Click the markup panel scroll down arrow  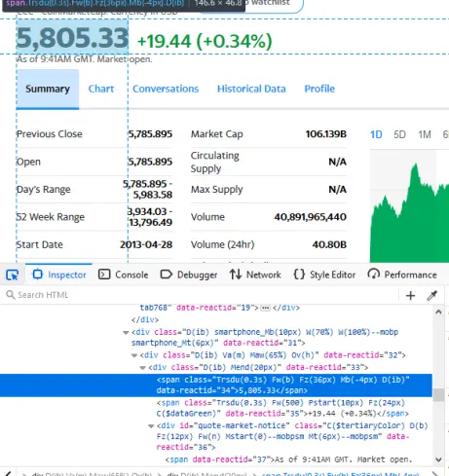click(x=438, y=459)
